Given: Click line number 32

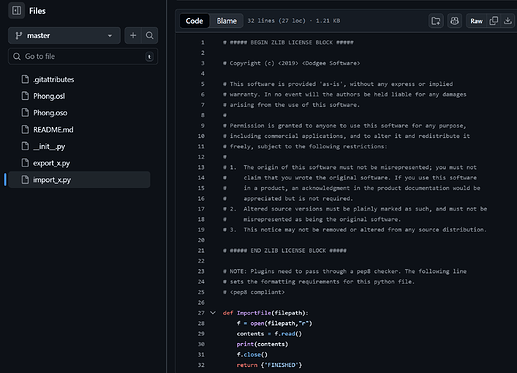Looking at the screenshot, I should point(201,365).
